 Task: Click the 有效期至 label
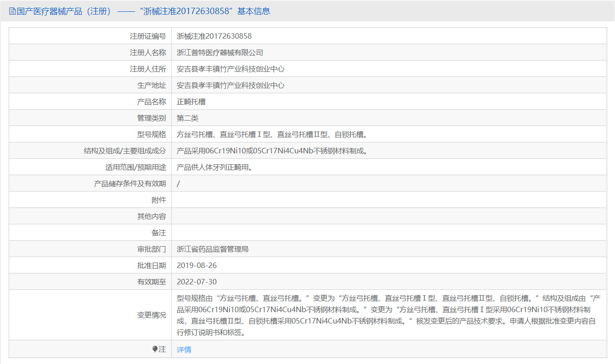[x=152, y=282]
